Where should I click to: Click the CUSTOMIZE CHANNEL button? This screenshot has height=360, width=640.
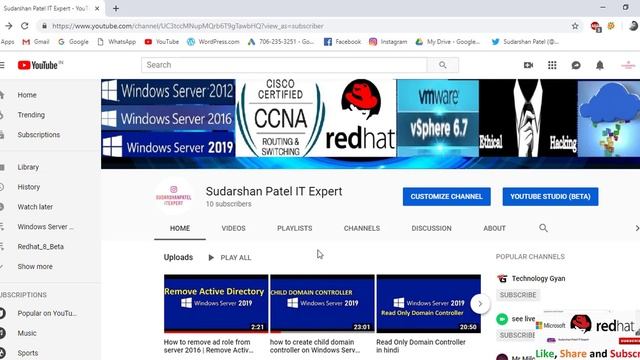(447, 196)
